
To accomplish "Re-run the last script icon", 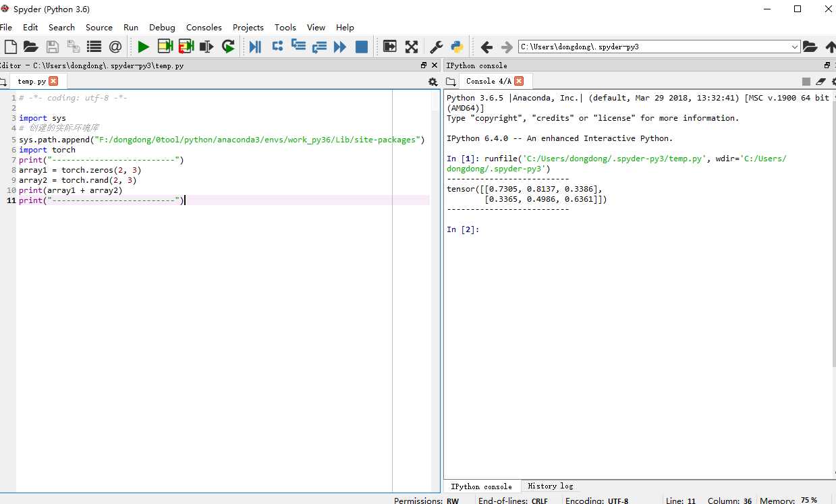I will (x=229, y=47).
